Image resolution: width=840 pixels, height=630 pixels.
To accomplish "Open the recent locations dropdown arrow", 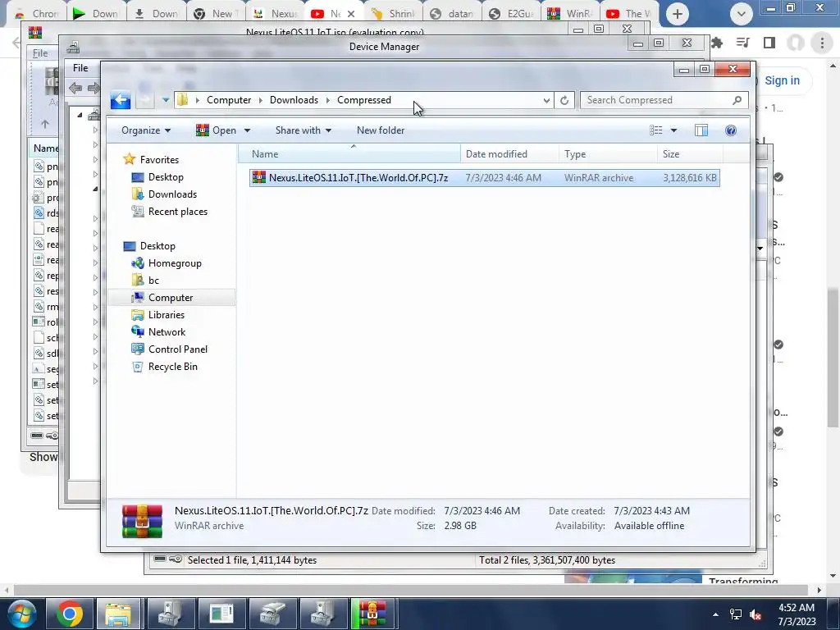I will 166,100.
